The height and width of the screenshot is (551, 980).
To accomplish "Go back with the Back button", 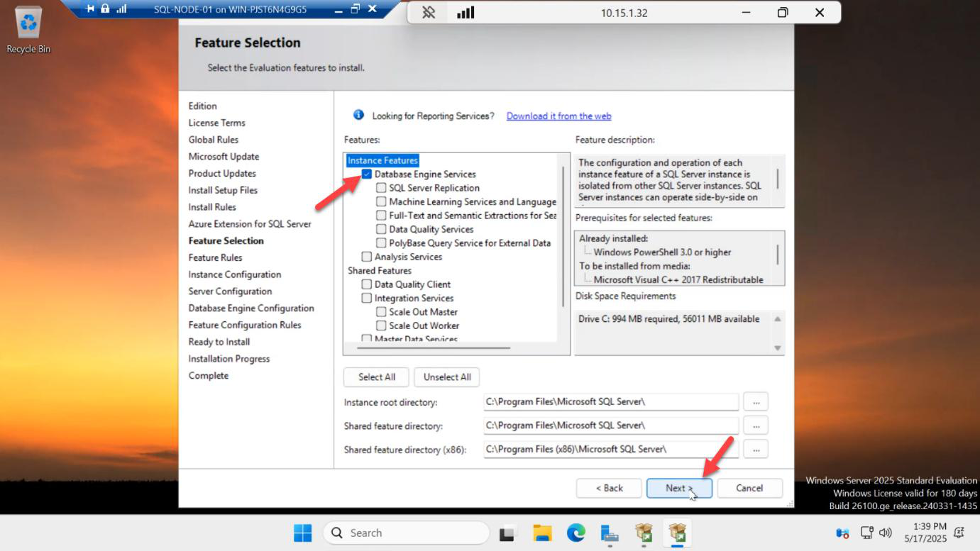I will coord(609,488).
